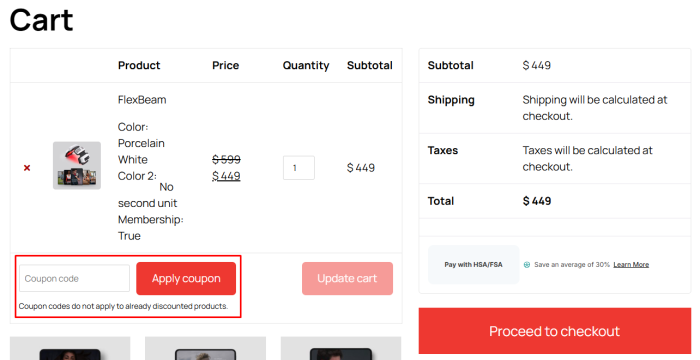The image size is (700, 360).
Task: Click the Cart page heading
Action: (42, 21)
